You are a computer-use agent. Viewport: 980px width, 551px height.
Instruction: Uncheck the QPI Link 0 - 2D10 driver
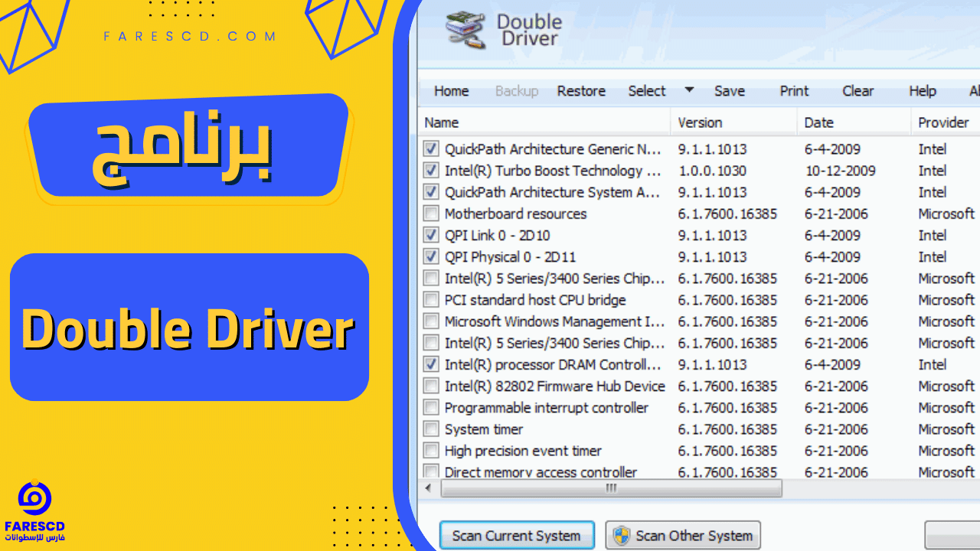(x=431, y=235)
